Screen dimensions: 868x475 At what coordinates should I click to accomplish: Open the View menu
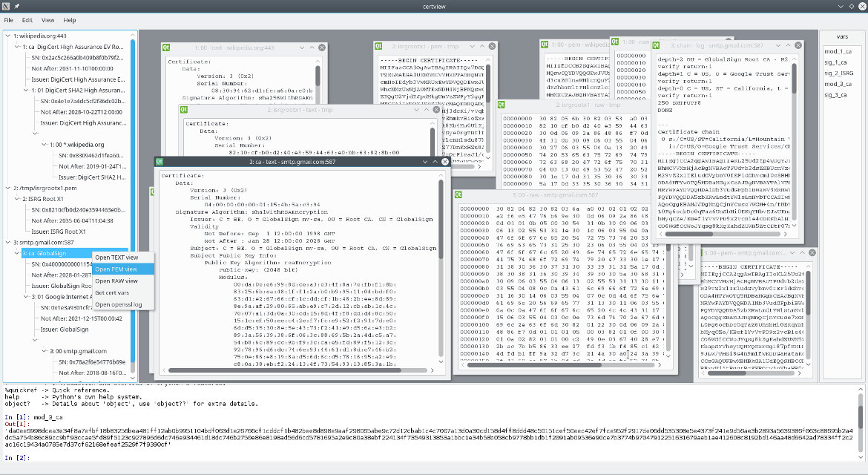[x=48, y=20]
